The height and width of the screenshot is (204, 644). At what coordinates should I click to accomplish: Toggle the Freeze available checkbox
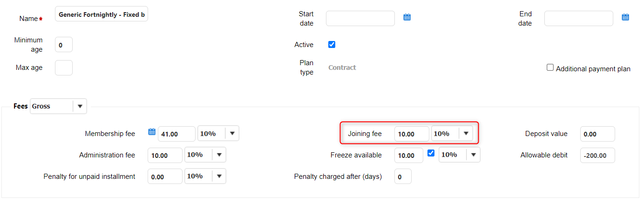tap(431, 153)
